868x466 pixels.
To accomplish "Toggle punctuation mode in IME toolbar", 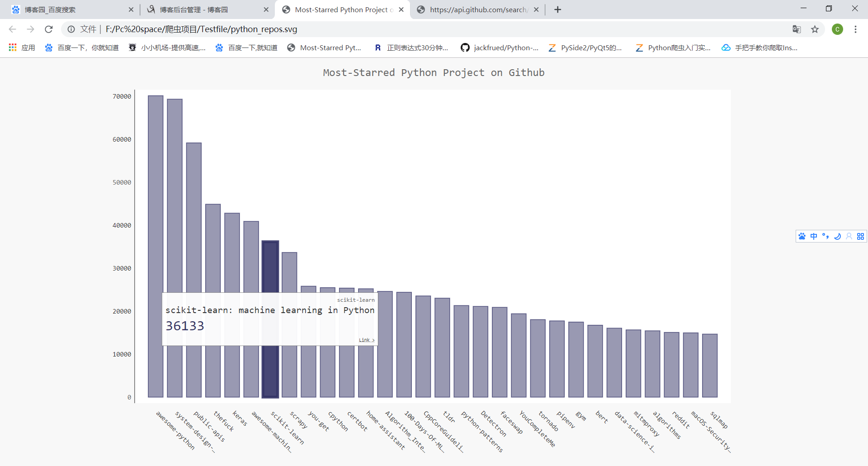I will 826,236.
